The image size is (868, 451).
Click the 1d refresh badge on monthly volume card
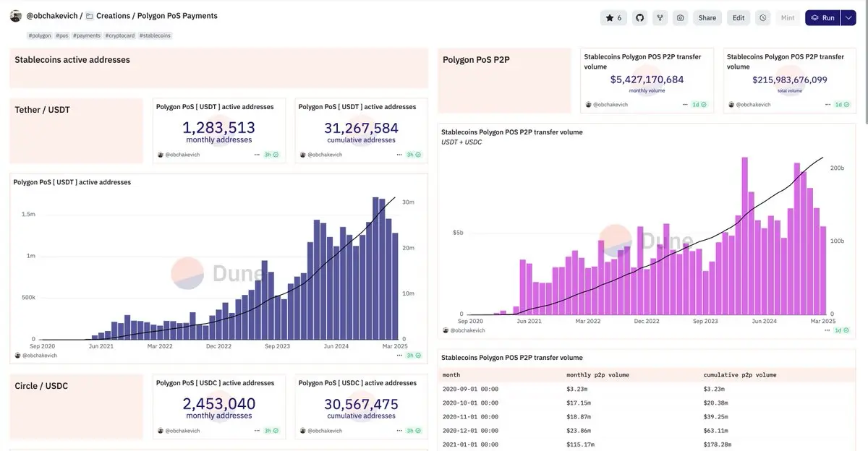(x=699, y=105)
